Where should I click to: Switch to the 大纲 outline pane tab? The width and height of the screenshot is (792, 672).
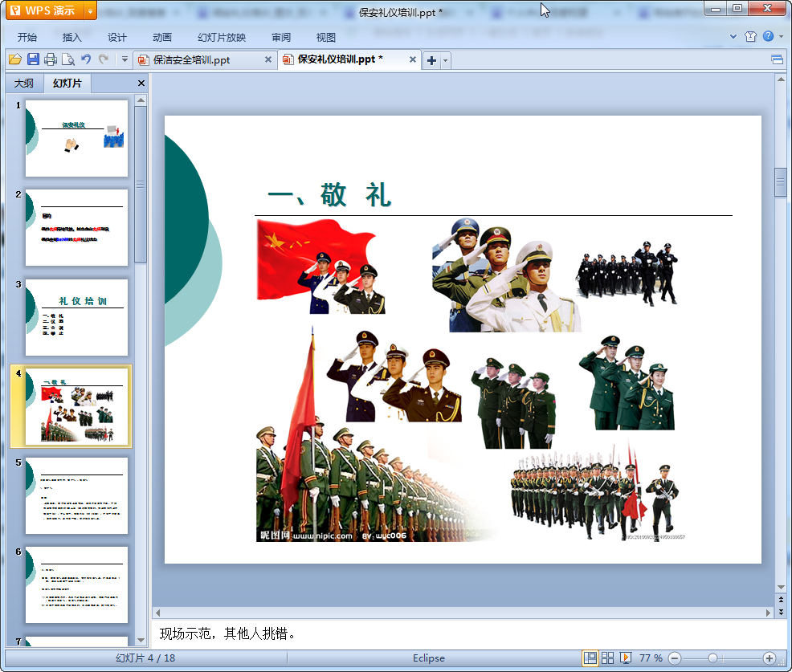click(24, 83)
